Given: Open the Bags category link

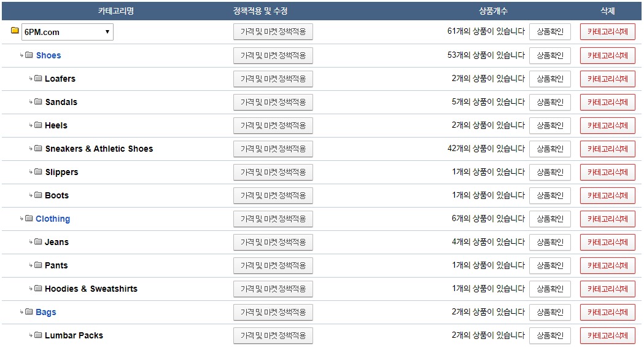Looking at the screenshot, I should pos(46,312).
